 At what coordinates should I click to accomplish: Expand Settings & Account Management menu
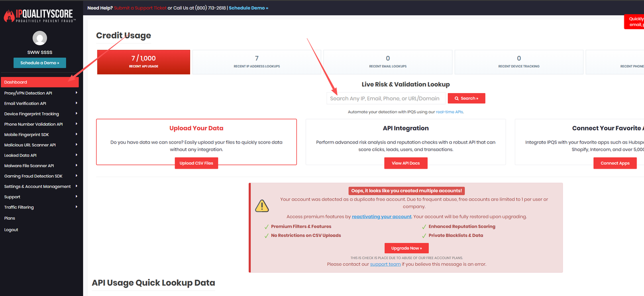pyautogui.click(x=40, y=187)
